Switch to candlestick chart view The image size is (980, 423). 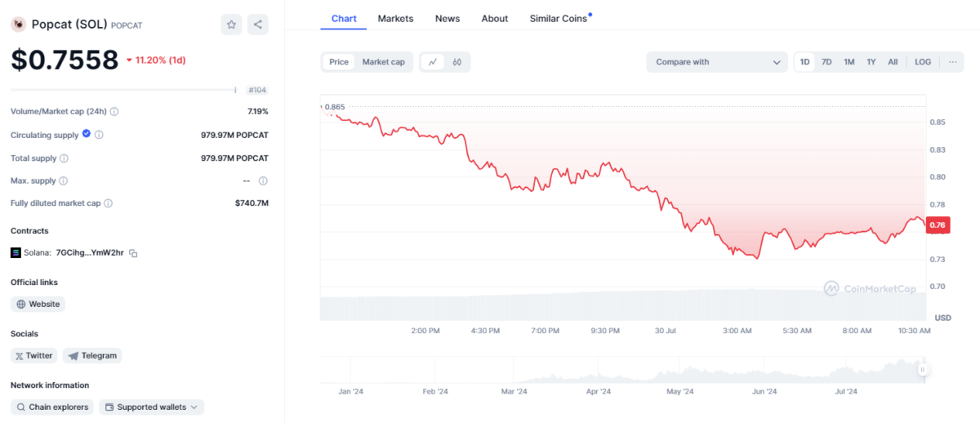(x=457, y=62)
